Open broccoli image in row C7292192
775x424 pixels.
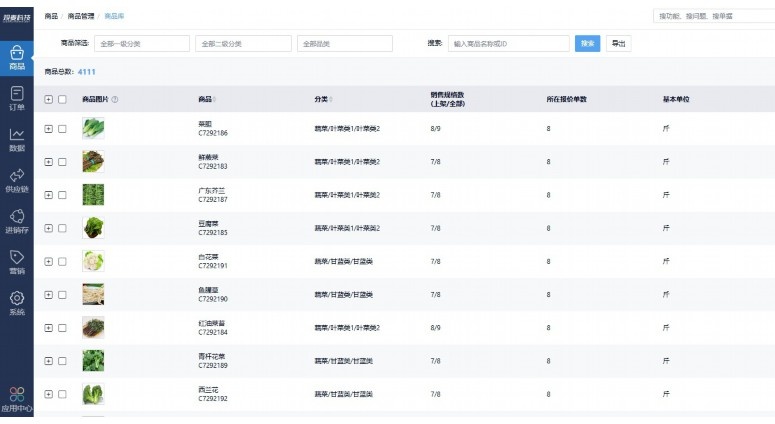pos(93,394)
